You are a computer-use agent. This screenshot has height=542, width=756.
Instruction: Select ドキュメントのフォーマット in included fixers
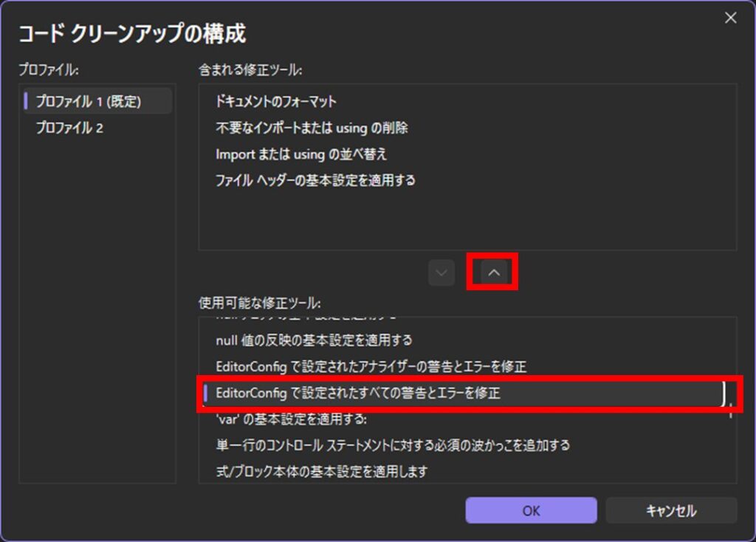point(275,101)
